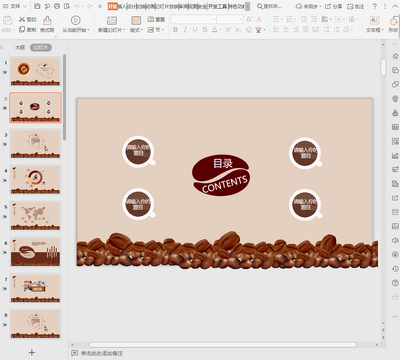Select slide 6 thumbnail
This screenshot has width=400, height=360.
pos(35,252)
